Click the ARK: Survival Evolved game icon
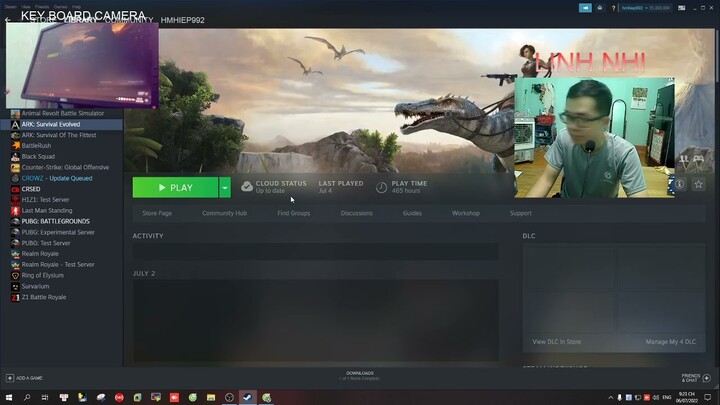This screenshot has width=720, height=405. coord(15,124)
